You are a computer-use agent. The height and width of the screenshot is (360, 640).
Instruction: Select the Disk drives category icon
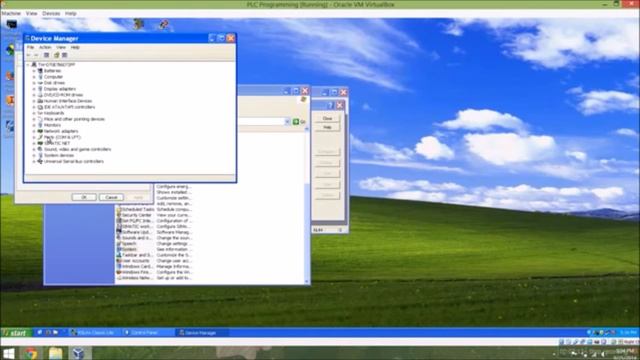pyautogui.click(x=40, y=83)
